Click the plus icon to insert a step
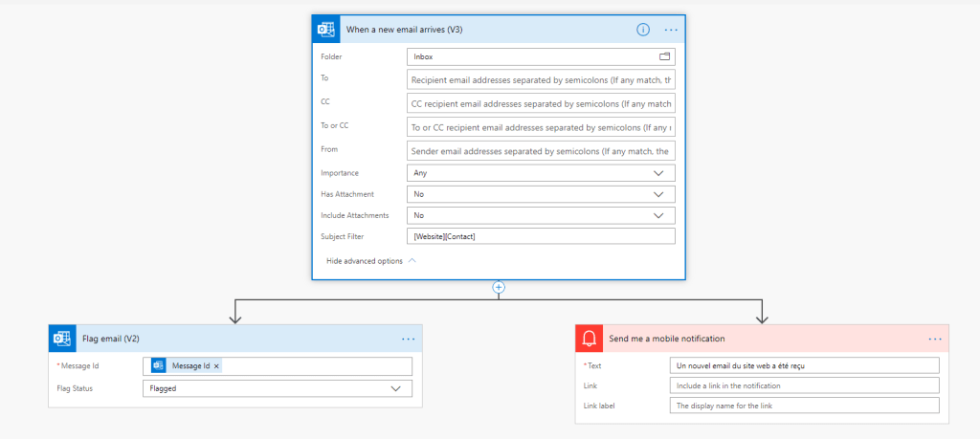Screen dimensions: 980x439 click(499, 287)
